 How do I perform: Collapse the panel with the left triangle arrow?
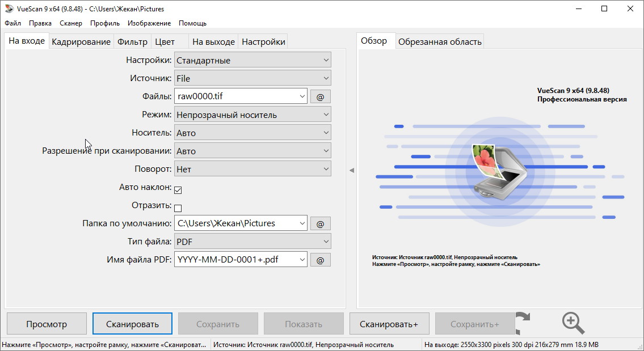click(352, 170)
